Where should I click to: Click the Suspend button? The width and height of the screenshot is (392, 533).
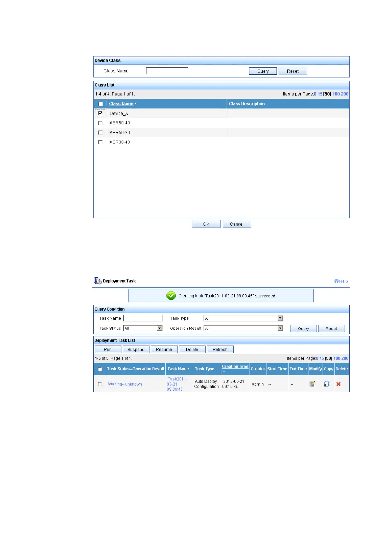[136, 349]
